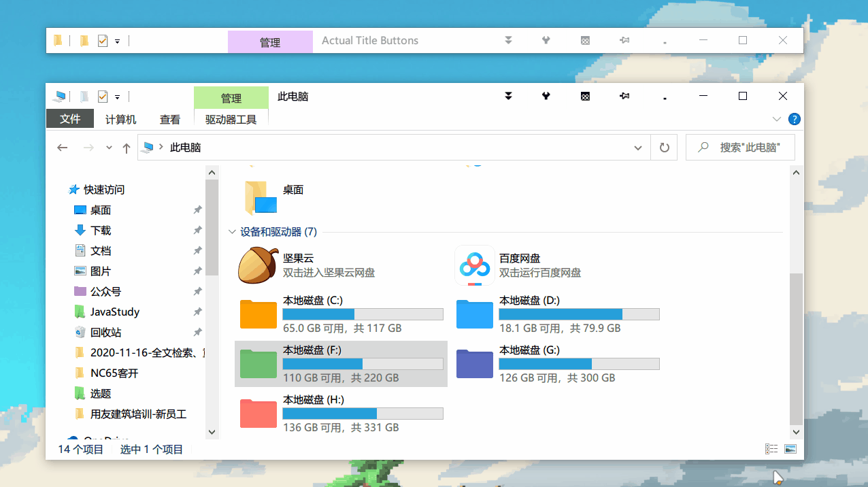Open the Quick Access Toolbar customization dropdown
The width and height of the screenshot is (868, 487).
(117, 96)
